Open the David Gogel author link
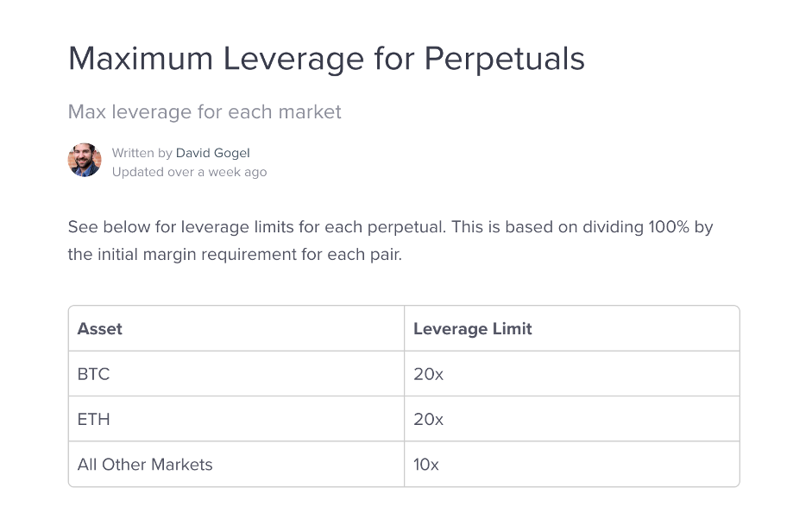The height and width of the screenshot is (507, 812). [212, 153]
